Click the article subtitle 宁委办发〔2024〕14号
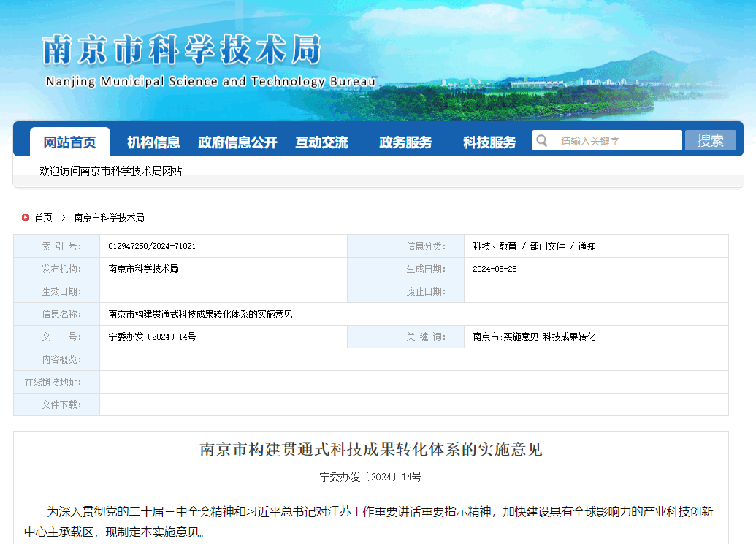 coord(371,477)
